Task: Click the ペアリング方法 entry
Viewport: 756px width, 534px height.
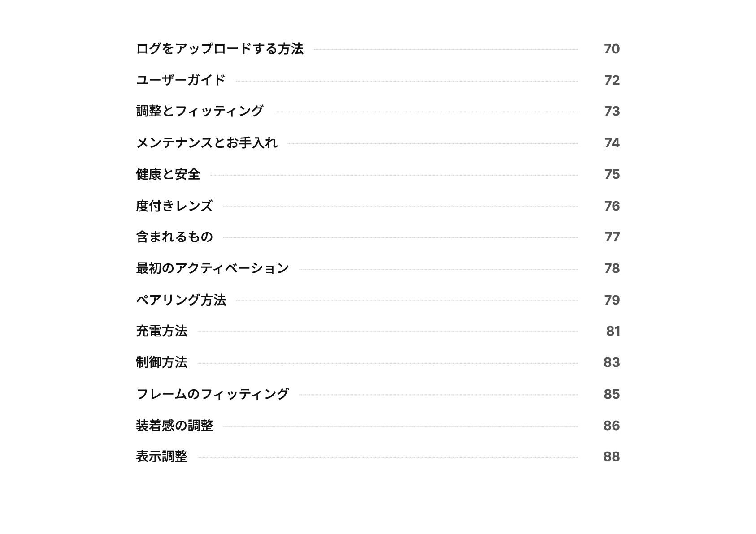Action: pyautogui.click(x=181, y=300)
